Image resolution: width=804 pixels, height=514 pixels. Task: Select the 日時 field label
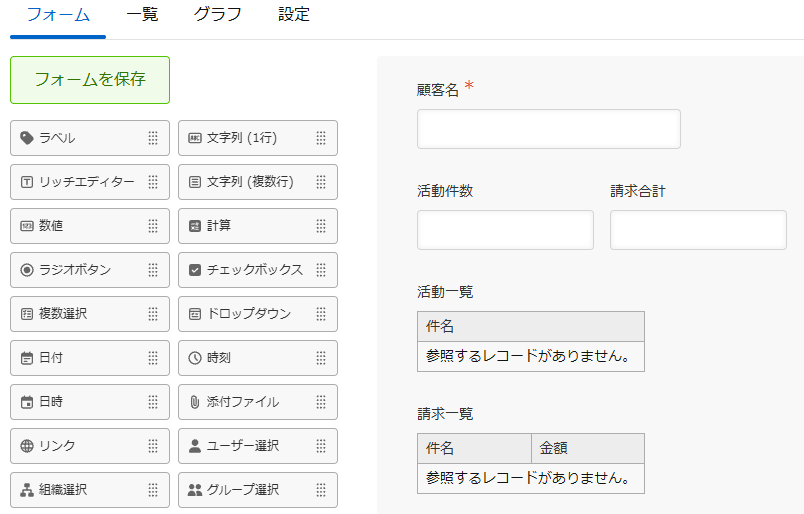click(51, 402)
